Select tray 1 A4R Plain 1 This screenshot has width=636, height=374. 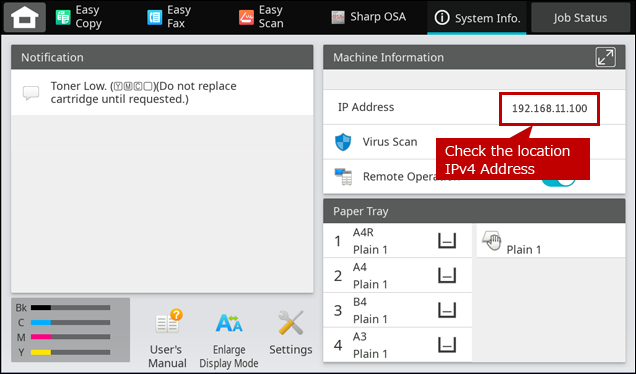(x=398, y=241)
